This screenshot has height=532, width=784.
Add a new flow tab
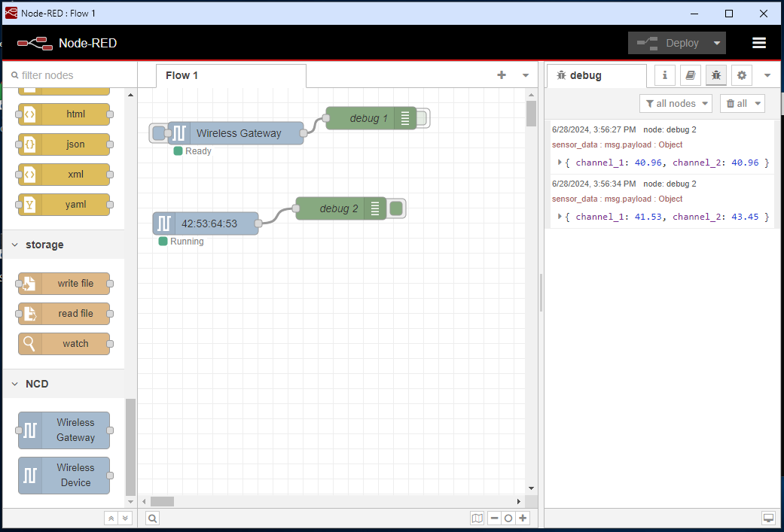[502, 75]
